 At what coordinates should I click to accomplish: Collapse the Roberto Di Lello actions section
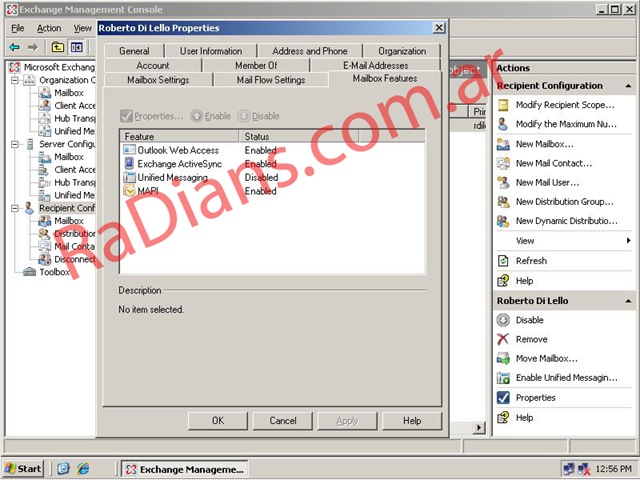point(628,301)
